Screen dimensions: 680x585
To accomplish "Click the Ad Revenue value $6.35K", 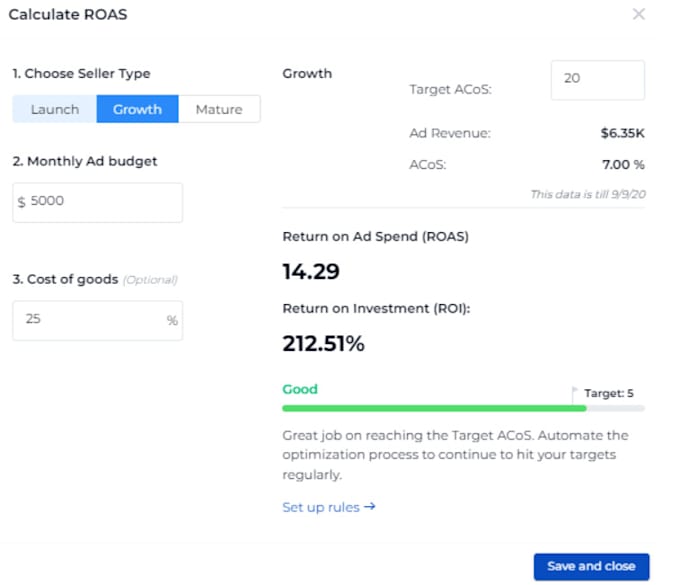I will [x=622, y=133].
